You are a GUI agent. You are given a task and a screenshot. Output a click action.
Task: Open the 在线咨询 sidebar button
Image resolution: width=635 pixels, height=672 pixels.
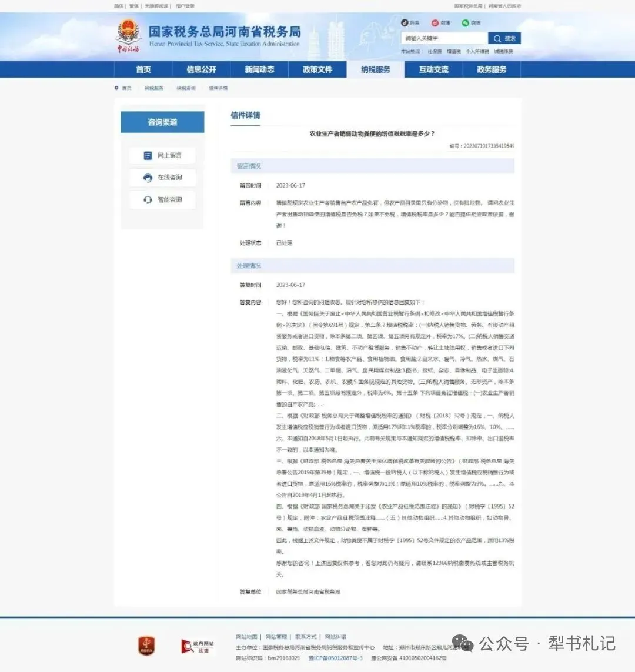(162, 178)
